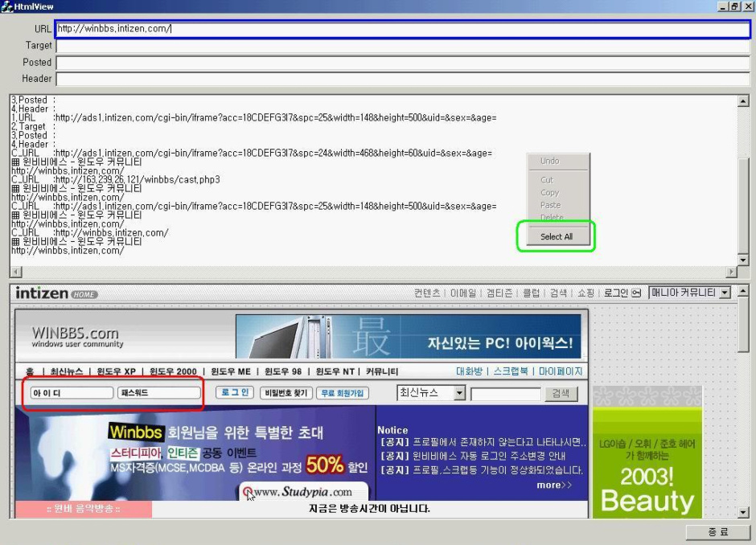Click the 검색 search button
The height and width of the screenshot is (545, 756).
pos(561,393)
